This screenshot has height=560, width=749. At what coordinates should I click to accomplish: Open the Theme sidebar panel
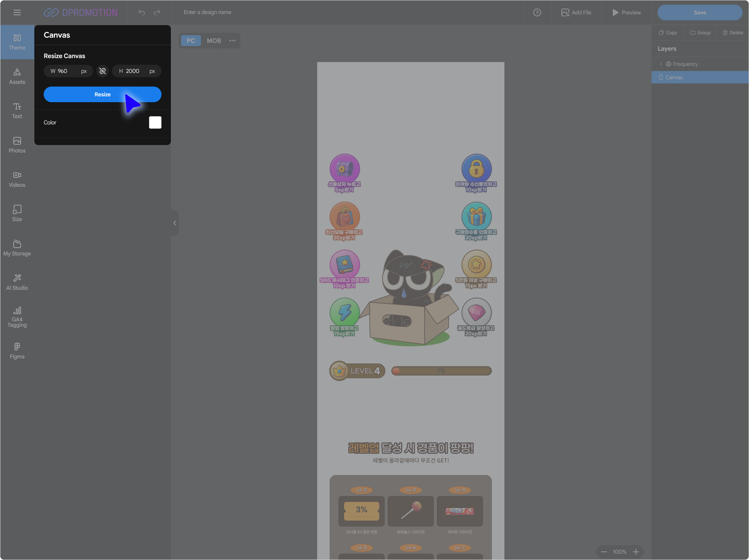(17, 42)
